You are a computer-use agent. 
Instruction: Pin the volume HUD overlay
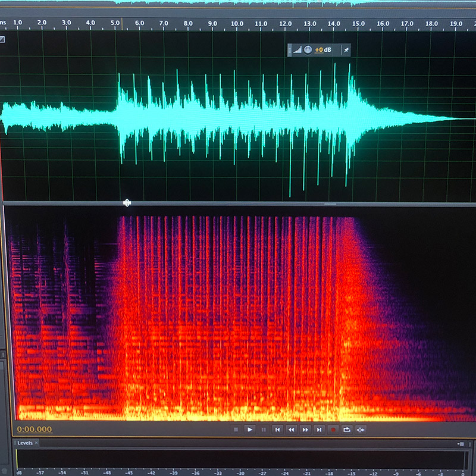point(346,50)
